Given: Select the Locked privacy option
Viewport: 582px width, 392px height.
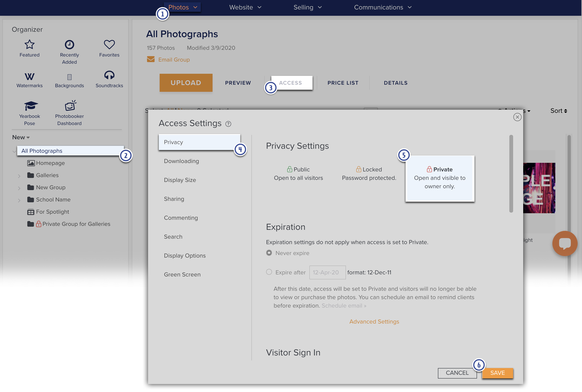Looking at the screenshot, I should 369,174.
